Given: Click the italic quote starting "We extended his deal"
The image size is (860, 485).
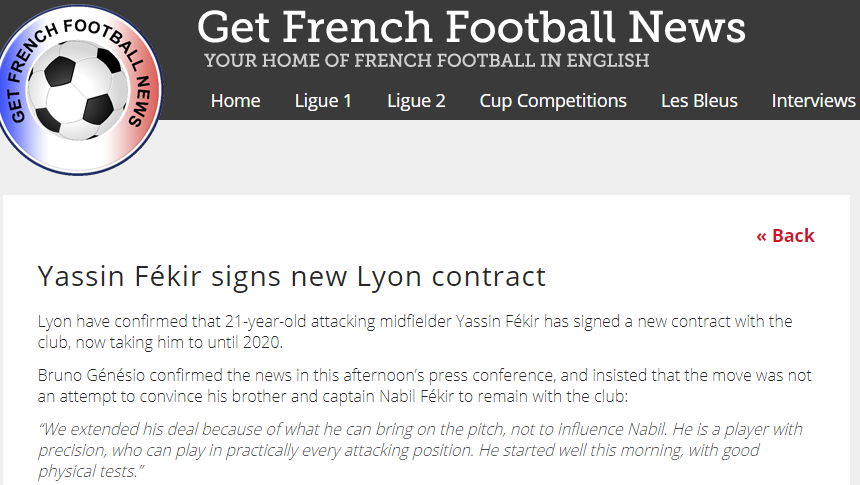Looking at the screenshot, I should coord(420,450).
